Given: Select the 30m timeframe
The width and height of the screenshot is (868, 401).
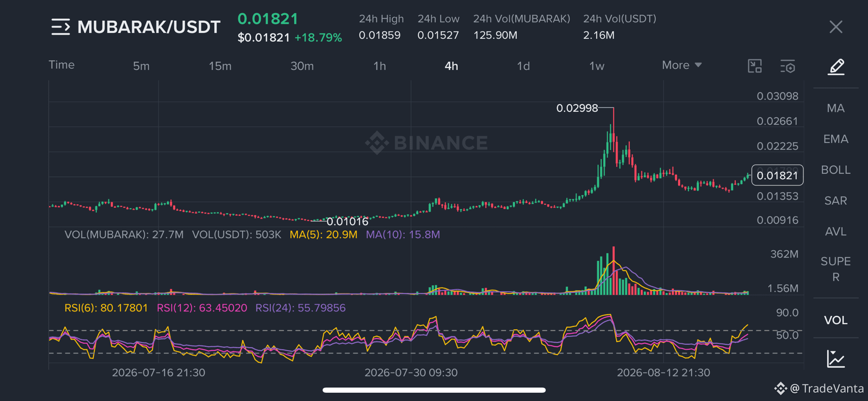Looking at the screenshot, I should (x=302, y=66).
